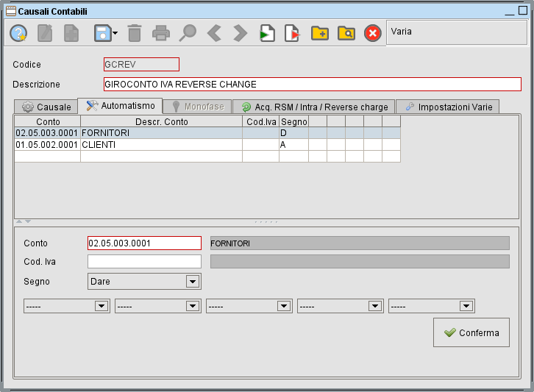This screenshot has width=534, height=392.
Task: Open the Monofase tab
Action: click(x=198, y=107)
